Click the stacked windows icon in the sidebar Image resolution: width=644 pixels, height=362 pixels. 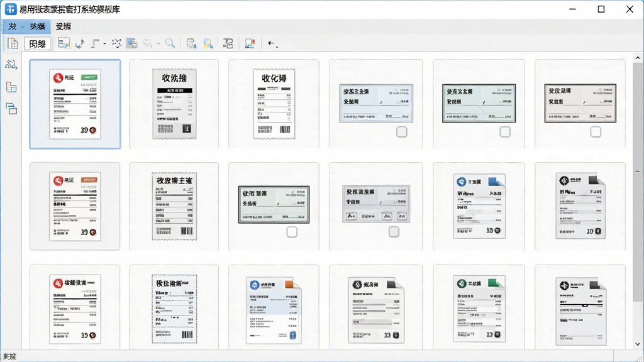(11, 109)
